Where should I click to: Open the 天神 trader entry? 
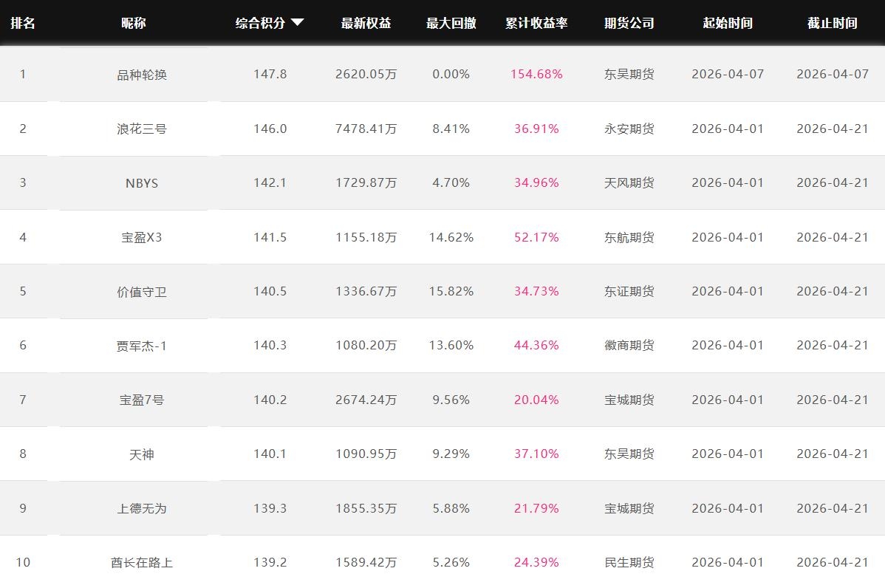pyautogui.click(x=142, y=454)
